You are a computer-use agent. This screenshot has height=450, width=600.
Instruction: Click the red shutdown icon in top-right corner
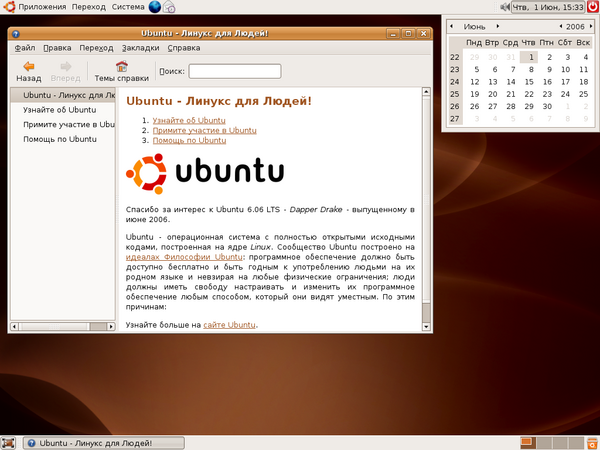(591, 7)
